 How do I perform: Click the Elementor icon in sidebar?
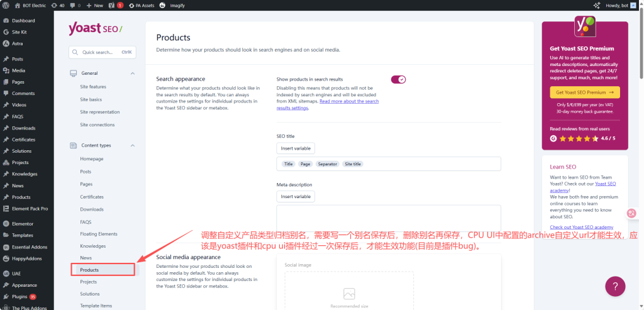[x=6, y=223]
